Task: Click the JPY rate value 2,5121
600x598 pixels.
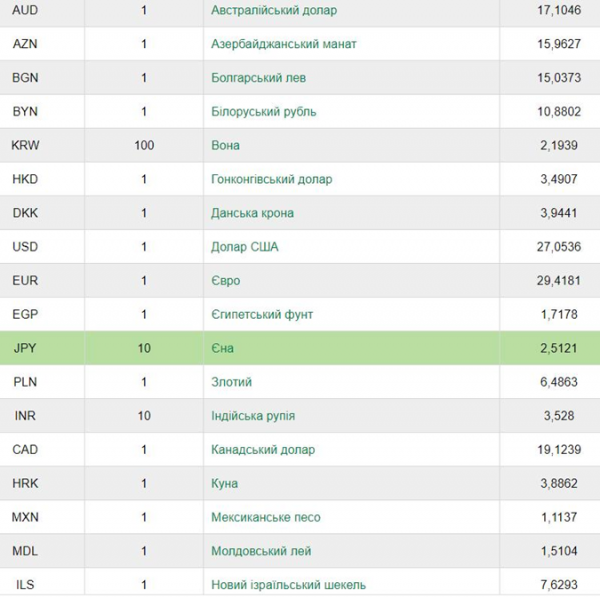Action: click(559, 348)
